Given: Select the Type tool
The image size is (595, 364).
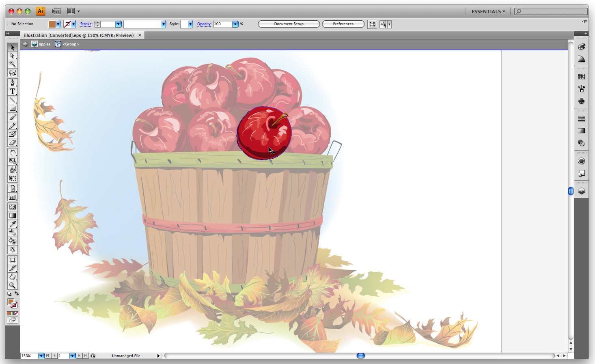Looking at the screenshot, I should (x=13, y=91).
